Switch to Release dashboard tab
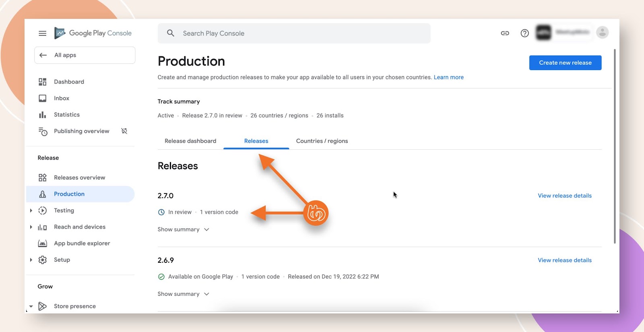Image resolution: width=644 pixels, height=332 pixels. pyautogui.click(x=190, y=141)
